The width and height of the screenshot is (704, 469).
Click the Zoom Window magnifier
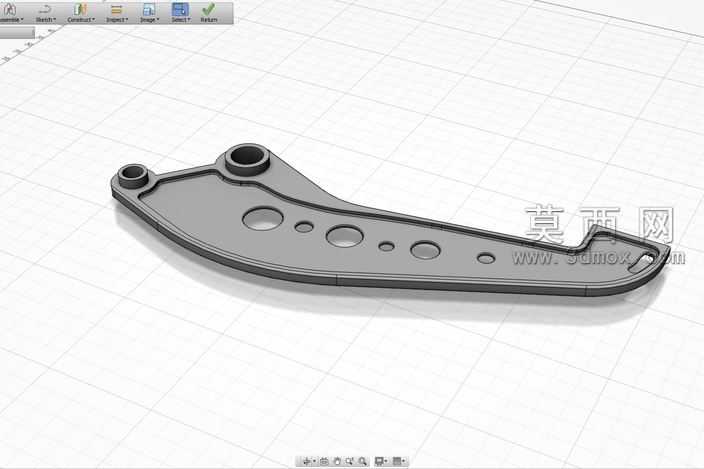pyautogui.click(x=363, y=461)
